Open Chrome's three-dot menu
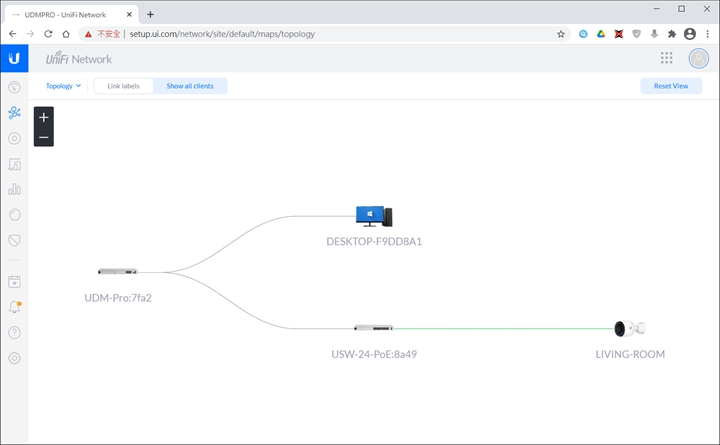Screen dimensions: 720x445 pos(708,33)
